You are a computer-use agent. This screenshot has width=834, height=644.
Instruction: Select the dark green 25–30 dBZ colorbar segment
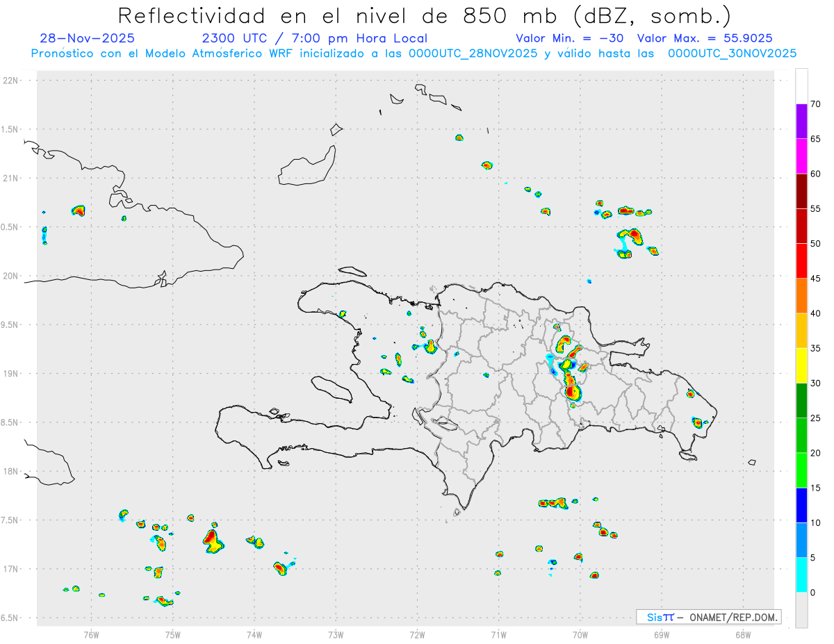(x=801, y=401)
